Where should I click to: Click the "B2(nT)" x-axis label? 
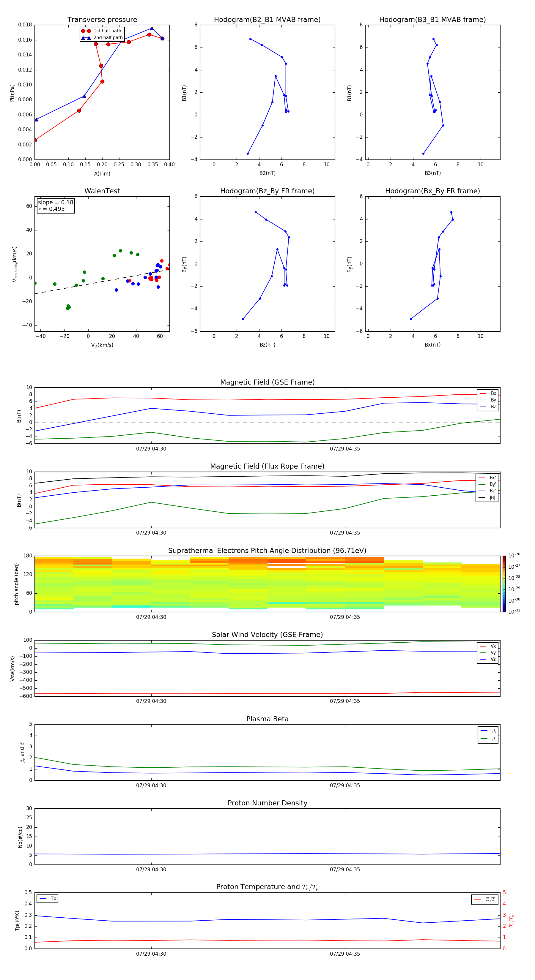click(x=267, y=173)
